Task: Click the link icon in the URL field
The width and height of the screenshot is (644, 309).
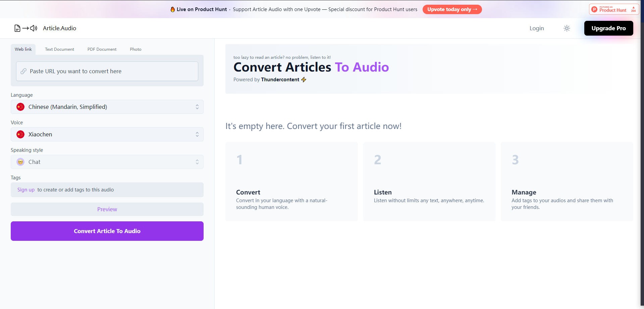Action: (23, 71)
